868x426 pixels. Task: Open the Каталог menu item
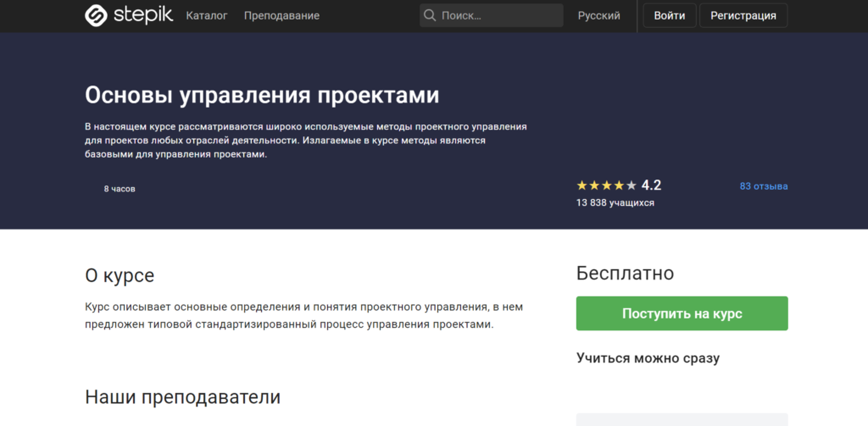(x=207, y=15)
